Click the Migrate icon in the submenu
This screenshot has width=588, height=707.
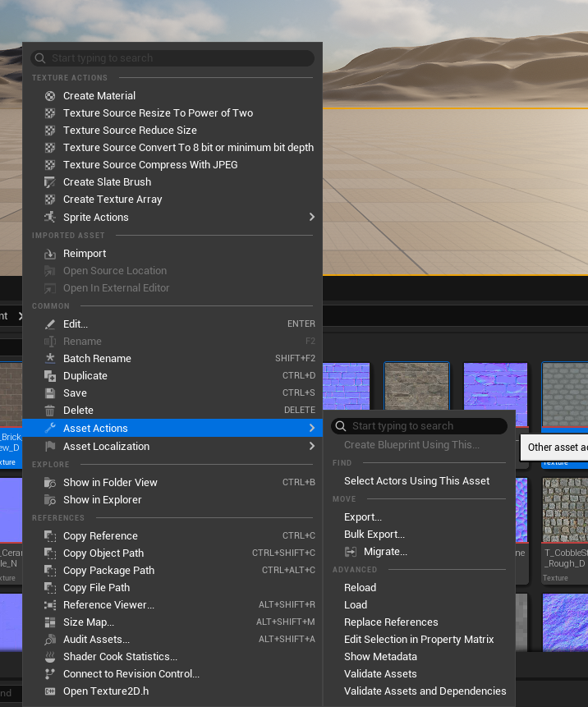(x=351, y=552)
